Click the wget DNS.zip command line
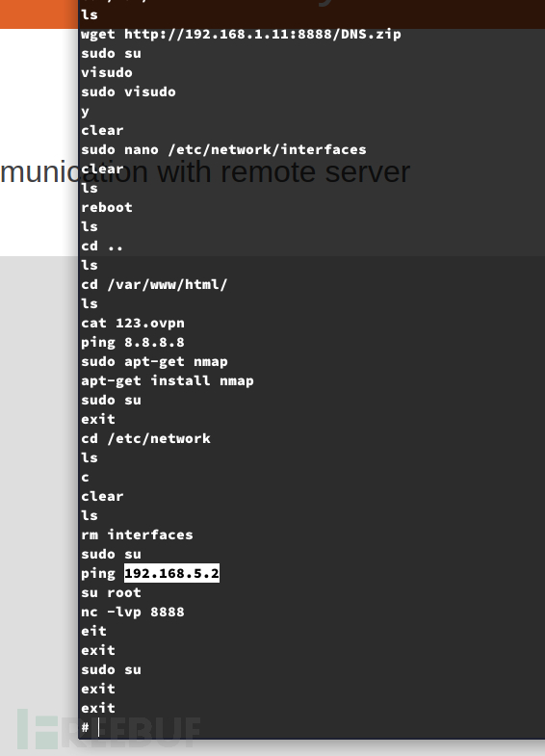The height and width of the screenshot is (756, 545). point(241,35)
